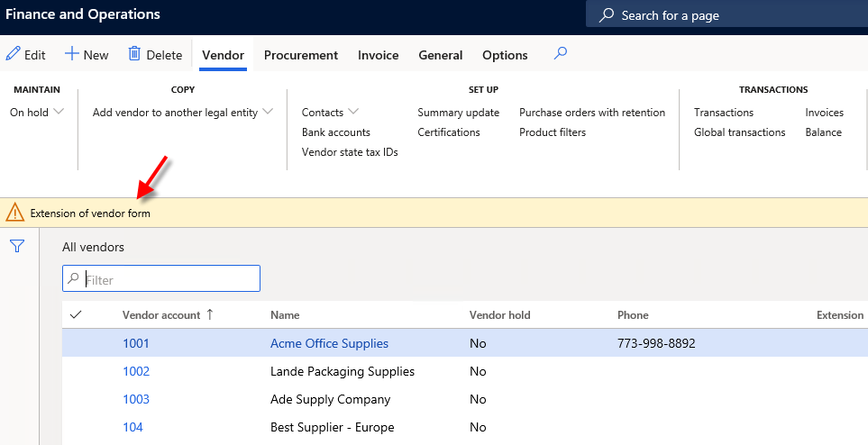The height and width of the screenshot is (445, 868).
Task: Click the Edit pencil icon
Action: tap(13, 54)
